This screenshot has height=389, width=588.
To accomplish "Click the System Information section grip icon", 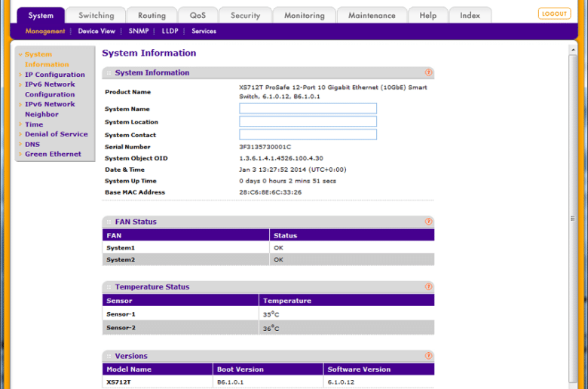I will 109,73.
